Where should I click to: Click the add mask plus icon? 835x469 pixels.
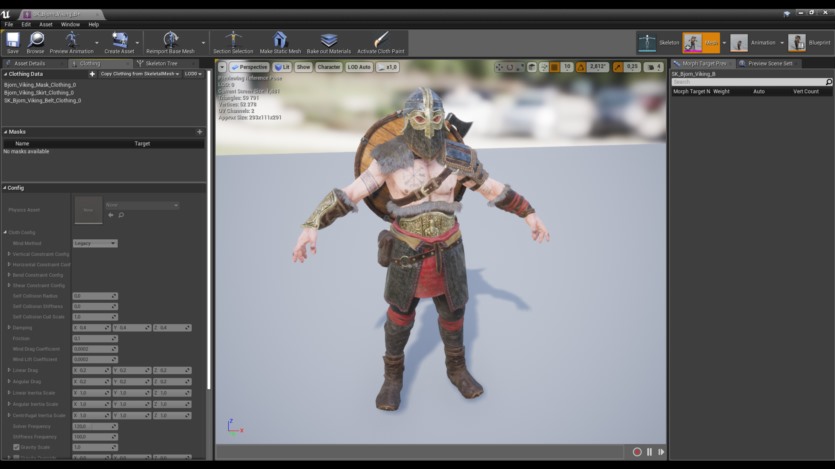200,131
